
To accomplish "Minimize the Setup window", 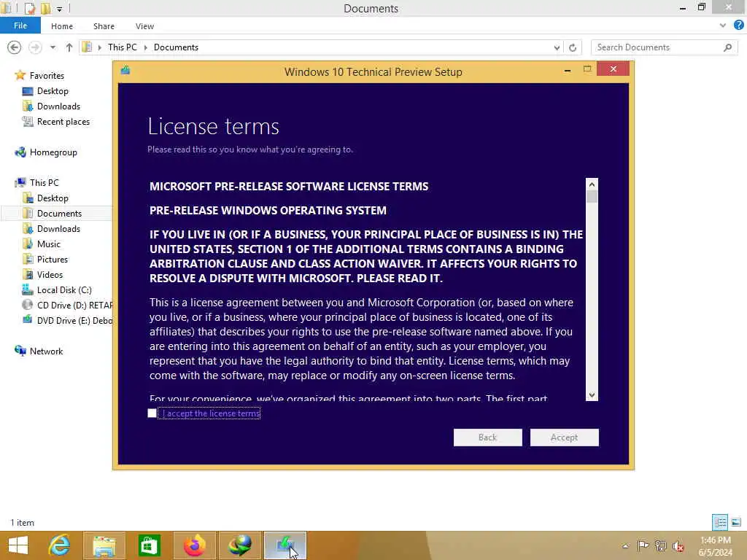I will click(x=567, y=70).
